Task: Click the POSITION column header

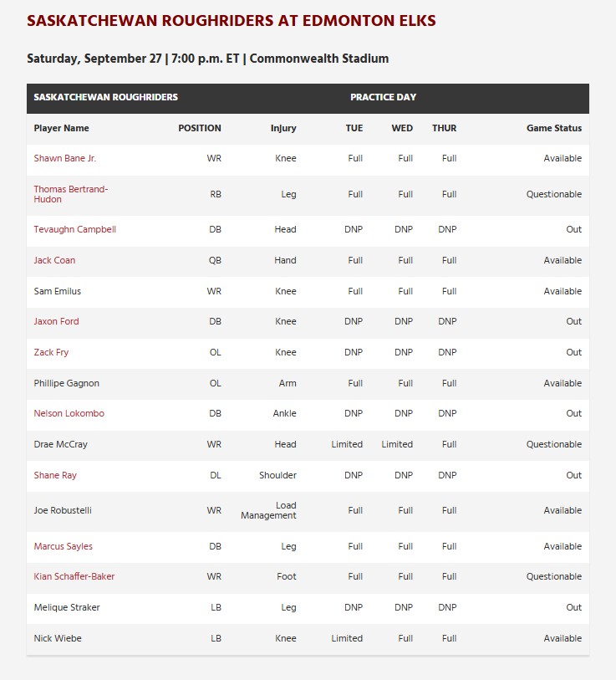Action: coord(199,128)
